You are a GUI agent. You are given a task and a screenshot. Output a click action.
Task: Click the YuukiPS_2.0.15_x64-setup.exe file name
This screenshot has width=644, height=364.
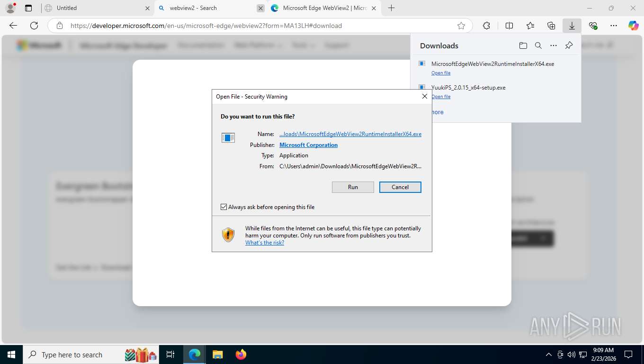coord(468,88)
